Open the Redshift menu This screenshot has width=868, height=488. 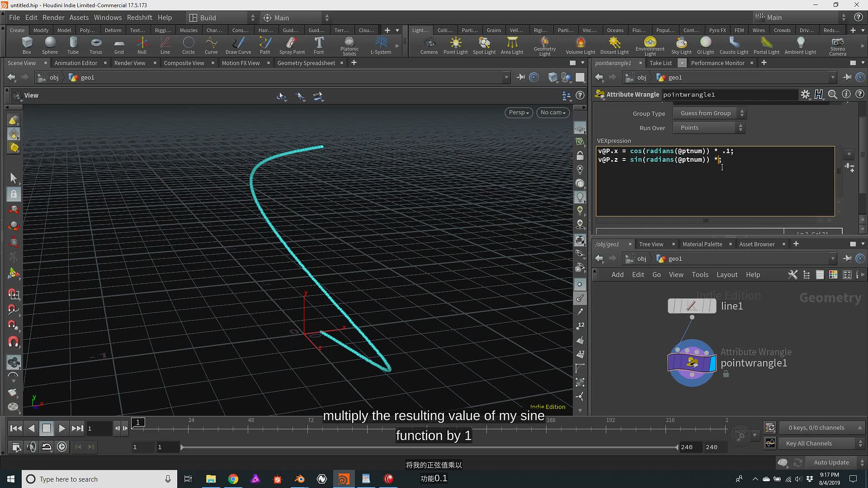tap(139, 18)
